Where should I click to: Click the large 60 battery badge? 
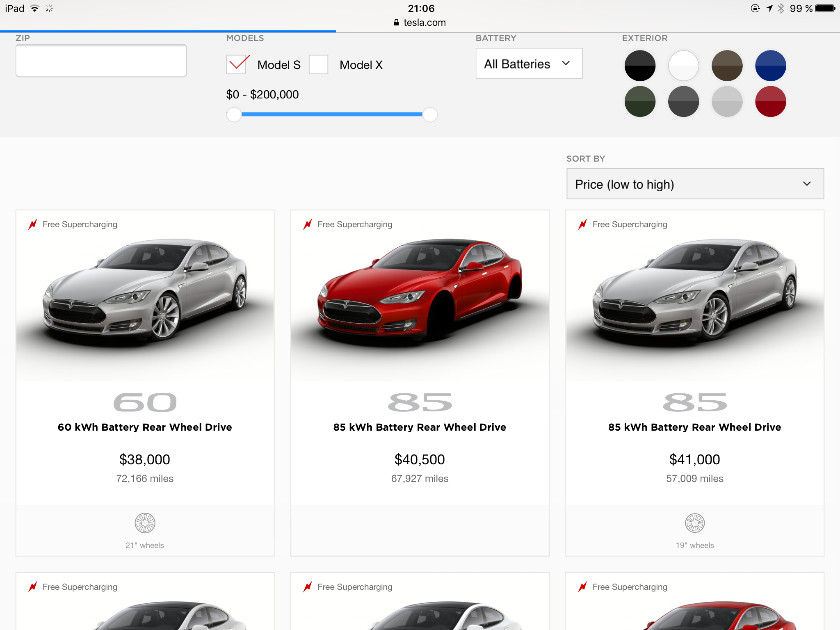tap(145, 402)
